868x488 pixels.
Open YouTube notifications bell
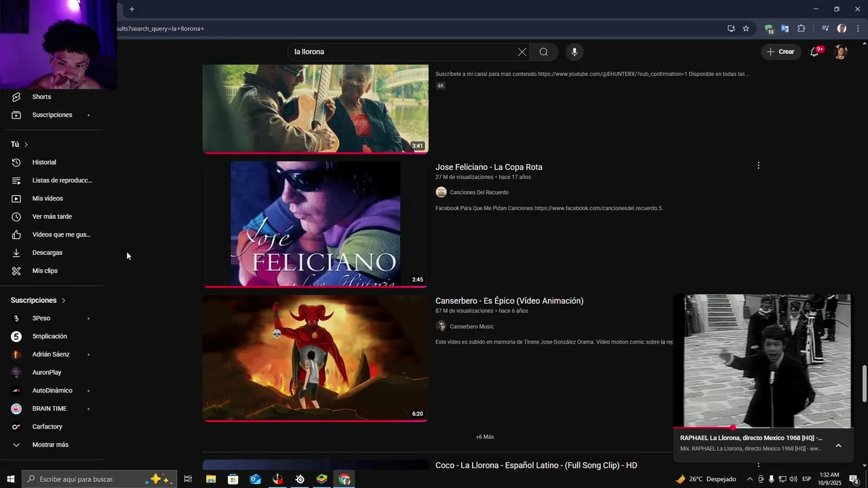coord(815,52)
